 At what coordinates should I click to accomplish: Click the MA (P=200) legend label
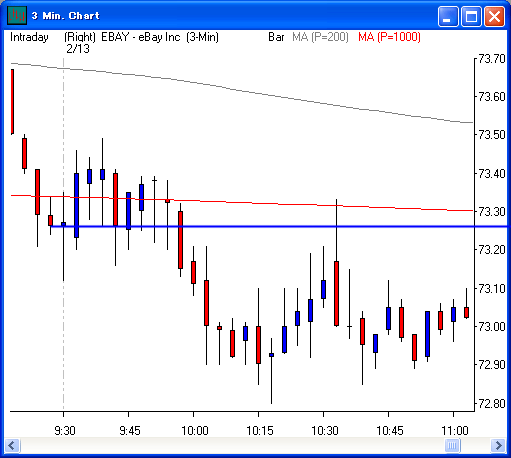tap(320, 37)
